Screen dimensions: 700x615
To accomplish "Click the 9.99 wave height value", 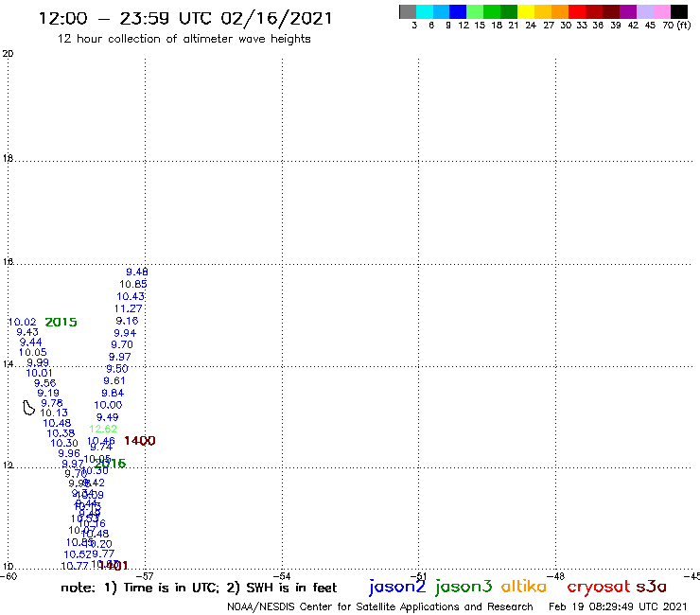I will coord(38,362).
